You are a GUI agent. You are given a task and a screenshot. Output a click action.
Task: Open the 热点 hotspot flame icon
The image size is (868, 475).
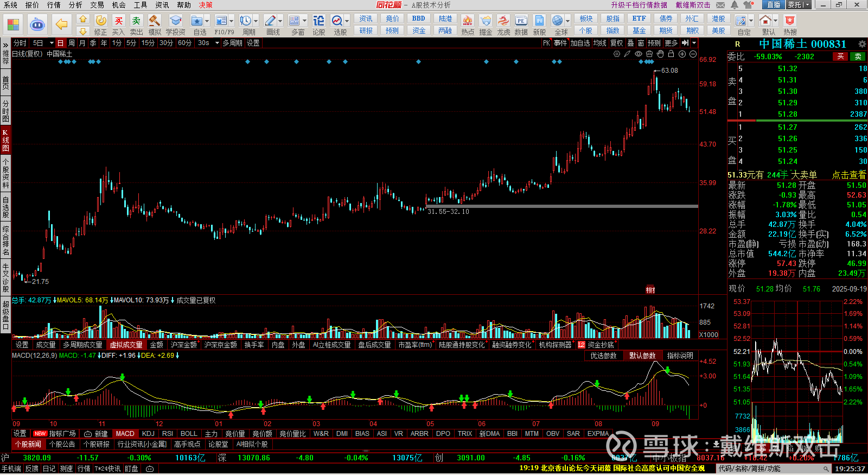point(468,21)
